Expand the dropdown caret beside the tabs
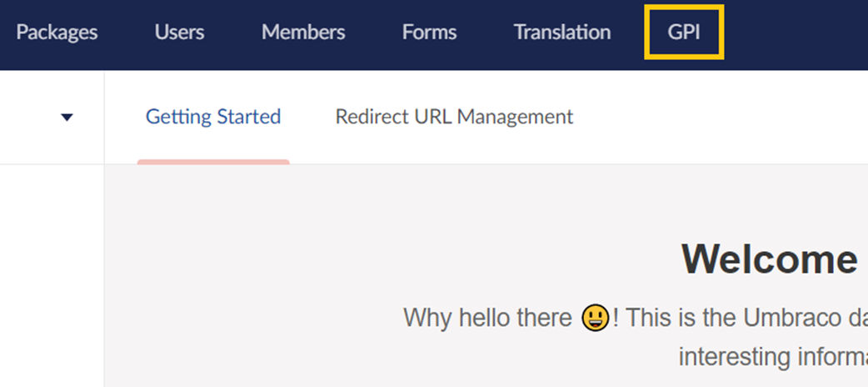868x387 pixels. pos(67,118)
